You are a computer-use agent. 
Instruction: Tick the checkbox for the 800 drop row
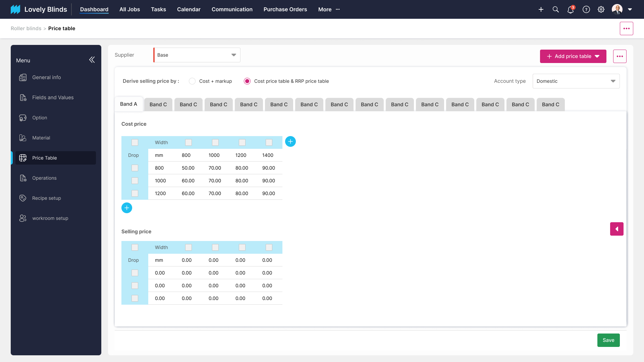tap(135, 168)
